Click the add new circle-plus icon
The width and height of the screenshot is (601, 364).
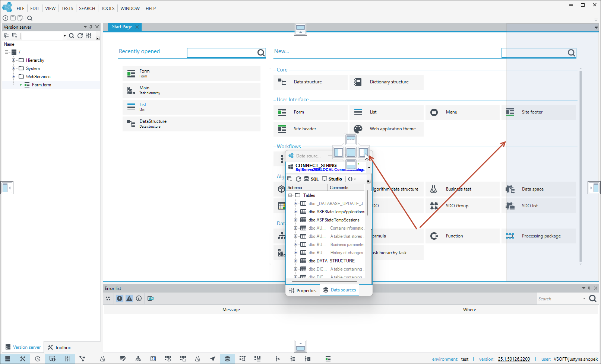(6, 18)
